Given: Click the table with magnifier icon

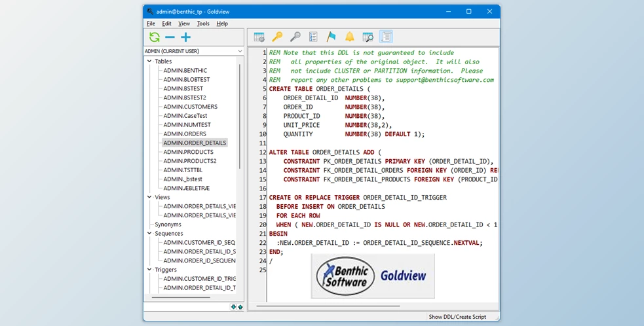Looking at the screenshot, I should click(x=368, y=37).
